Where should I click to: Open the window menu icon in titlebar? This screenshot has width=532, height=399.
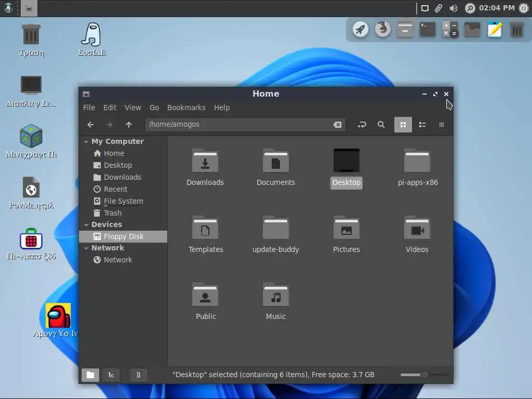86,94
